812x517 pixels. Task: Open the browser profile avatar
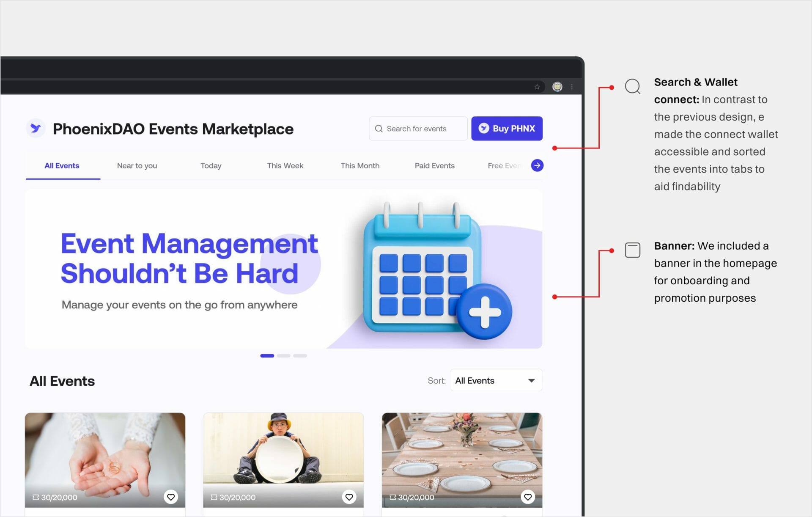point(557,87)
